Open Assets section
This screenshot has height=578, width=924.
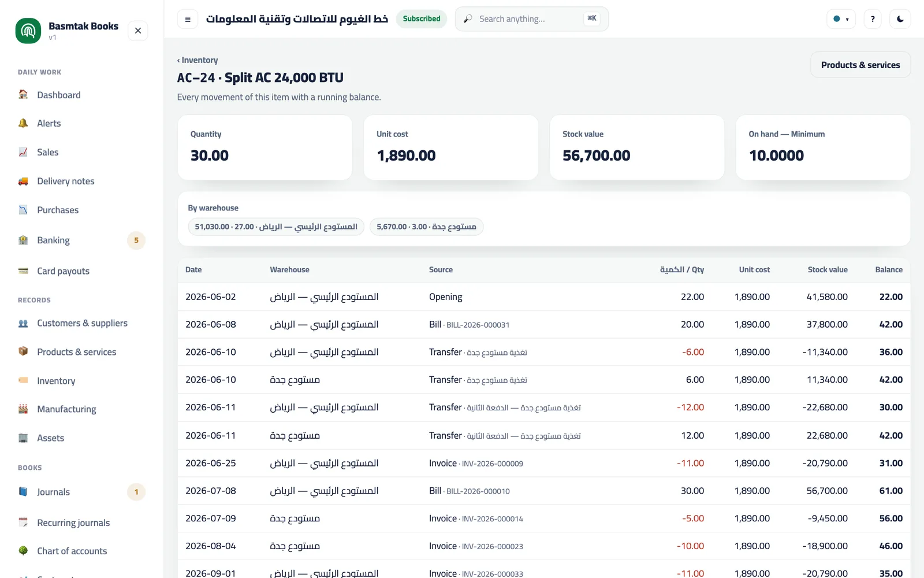click(x=81, y=438)
